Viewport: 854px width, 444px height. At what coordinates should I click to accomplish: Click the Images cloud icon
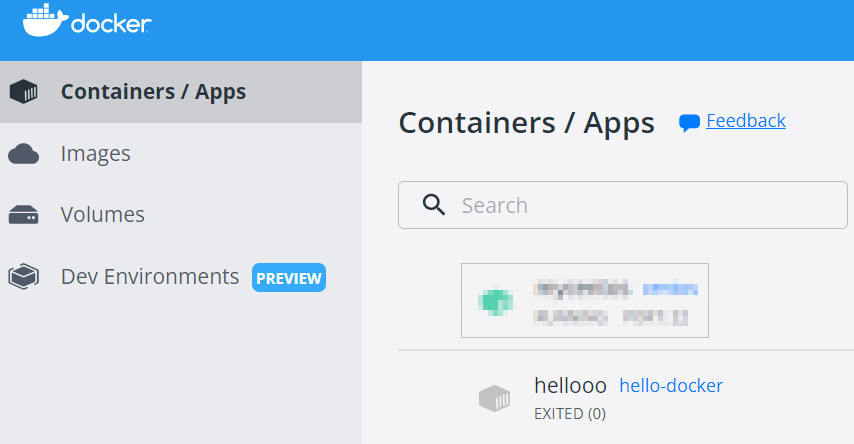tap(24, 154)
